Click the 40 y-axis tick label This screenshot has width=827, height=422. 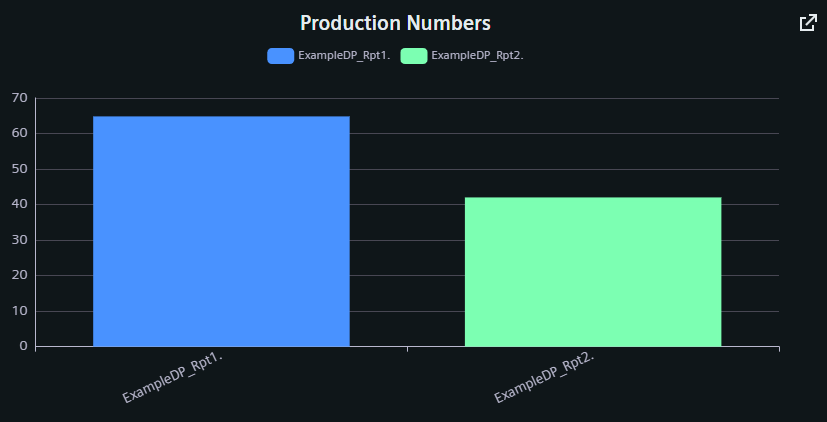coord(18,204)
